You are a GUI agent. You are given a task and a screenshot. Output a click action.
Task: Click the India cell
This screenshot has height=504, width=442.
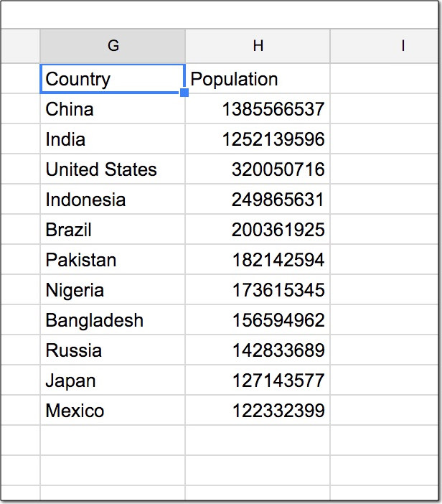tap(113, 139)
